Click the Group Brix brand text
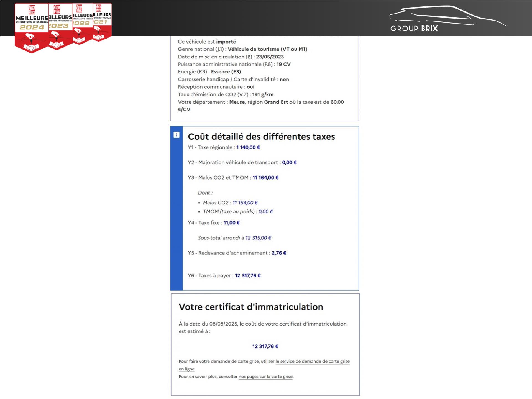 pos(414,29)
